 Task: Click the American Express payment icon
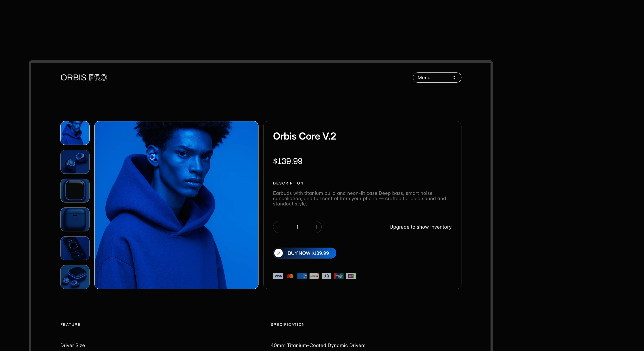[302, 276]
